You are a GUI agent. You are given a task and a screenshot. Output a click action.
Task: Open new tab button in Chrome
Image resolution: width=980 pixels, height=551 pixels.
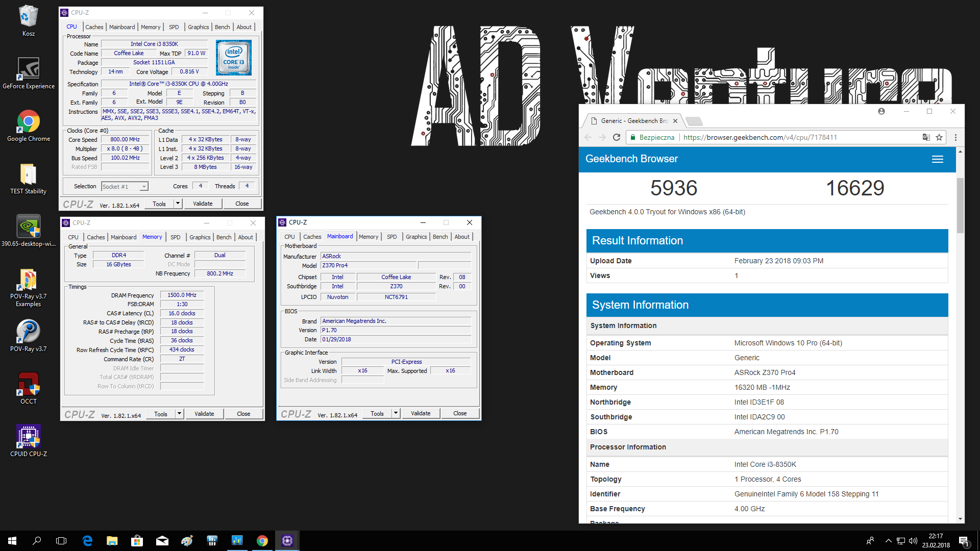(694, 121)
